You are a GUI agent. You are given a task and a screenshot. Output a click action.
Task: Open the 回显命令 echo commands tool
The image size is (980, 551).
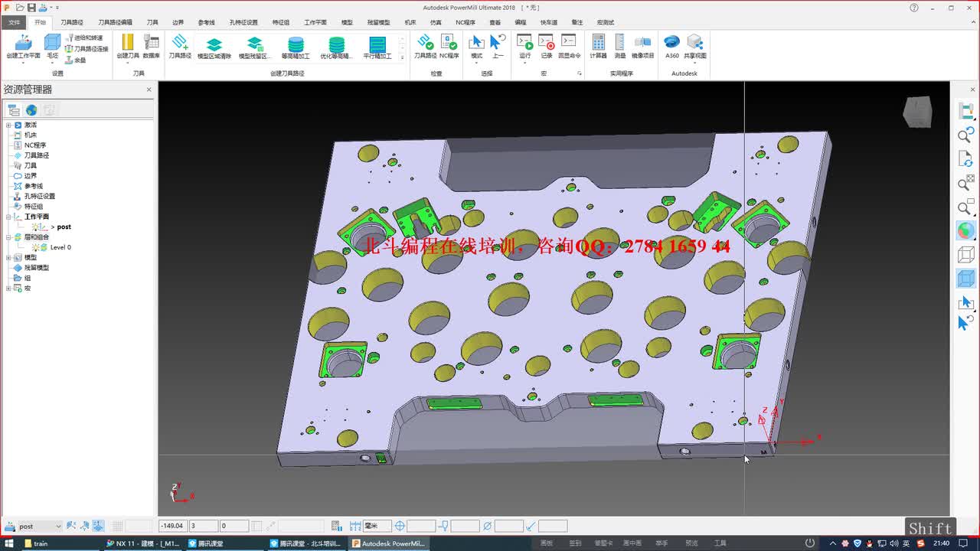pos(569,46)
